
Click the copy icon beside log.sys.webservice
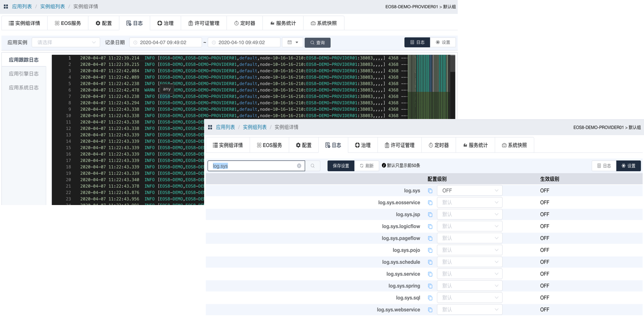pos(430,310)
